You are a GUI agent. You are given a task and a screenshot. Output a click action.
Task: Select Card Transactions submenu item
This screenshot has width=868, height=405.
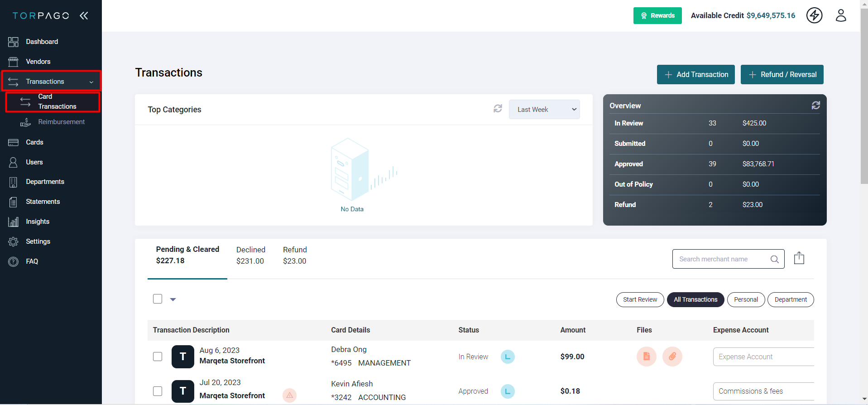pos(53,101)
